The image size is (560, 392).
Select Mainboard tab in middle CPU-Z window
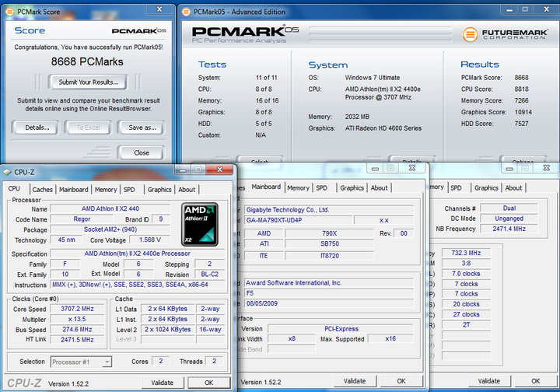[x=266, y=187]
